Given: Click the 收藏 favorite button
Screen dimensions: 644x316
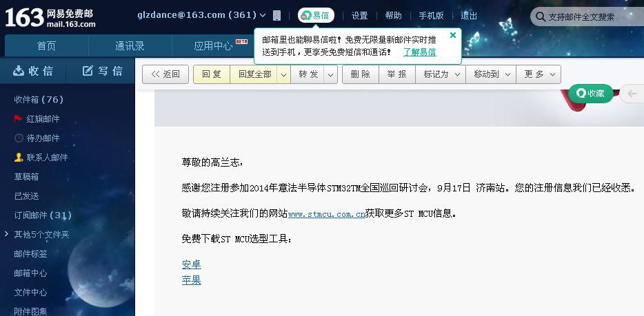Looking at the screenshot, I should click(591, 94).
